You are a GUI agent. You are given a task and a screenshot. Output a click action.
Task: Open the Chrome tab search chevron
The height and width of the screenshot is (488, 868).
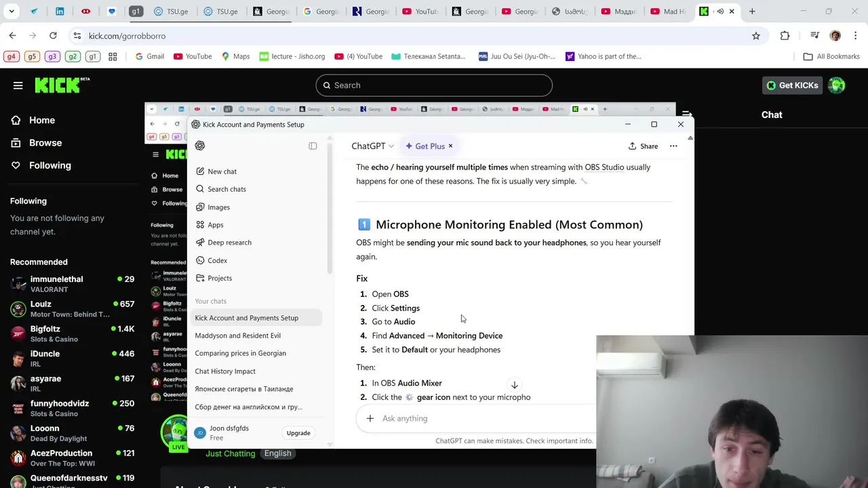12,12
